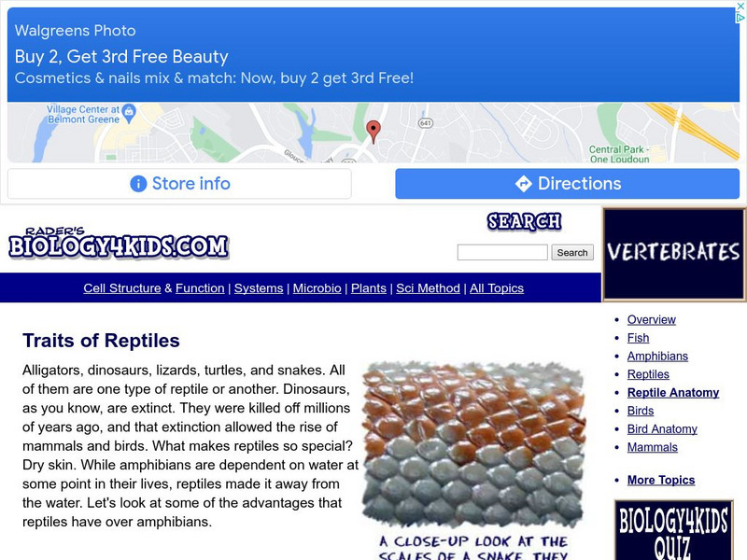Click the Directions button

tap(568, 183)
